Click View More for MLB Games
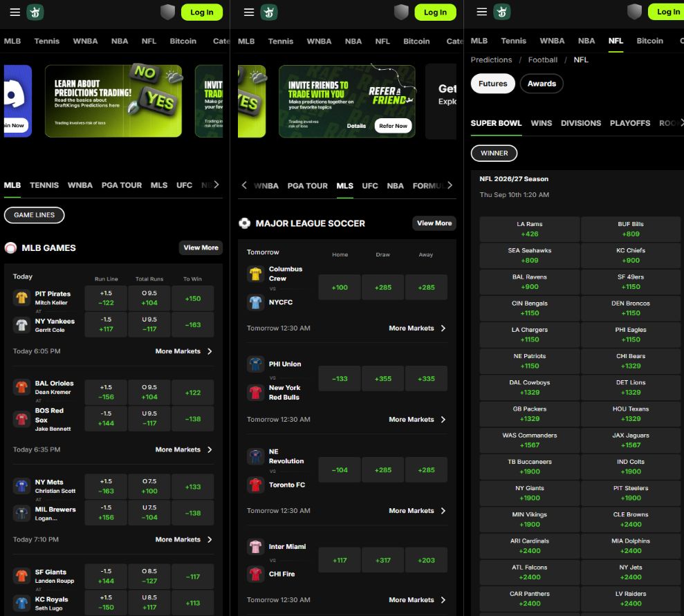The height and width of the screenshot is (616, 684). pyautogui.click(x=201, y=248)
